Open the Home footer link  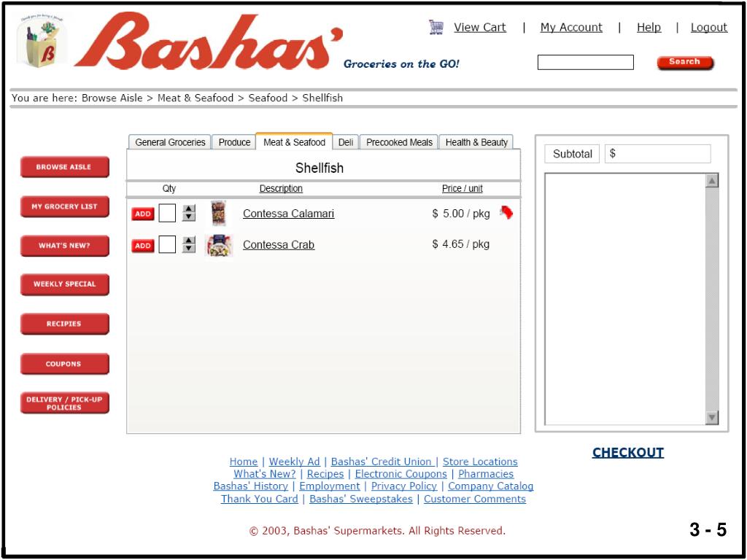point(244,462)
